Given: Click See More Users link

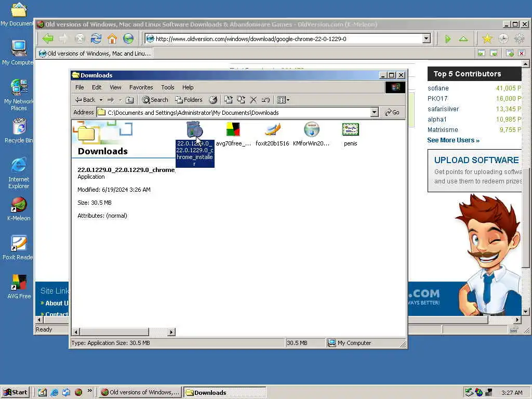Looking at the screenshot, I should pyautogui.click(x=453, y=140).
